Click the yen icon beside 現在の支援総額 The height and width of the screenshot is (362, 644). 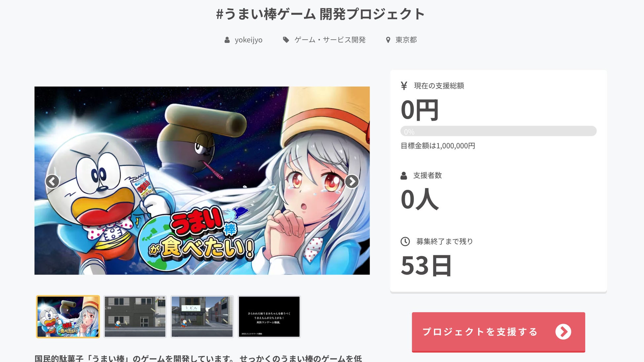404,86
